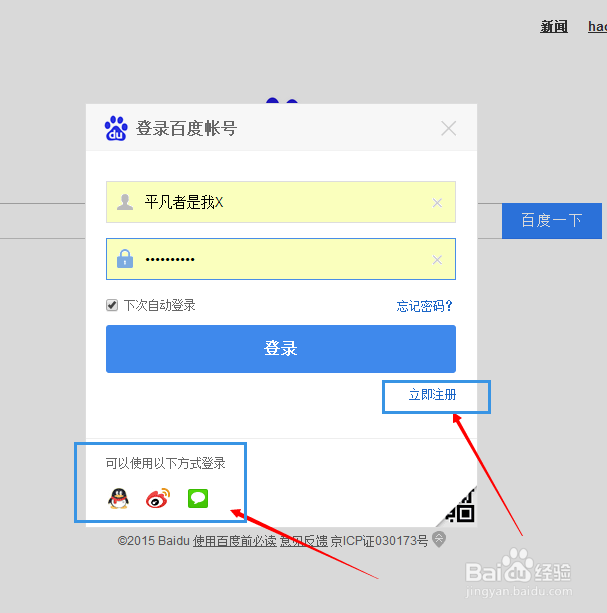Open QR code login at dialog corner
Image resolution: width=607 pixels, height=613 pixels.
[460, 508]
